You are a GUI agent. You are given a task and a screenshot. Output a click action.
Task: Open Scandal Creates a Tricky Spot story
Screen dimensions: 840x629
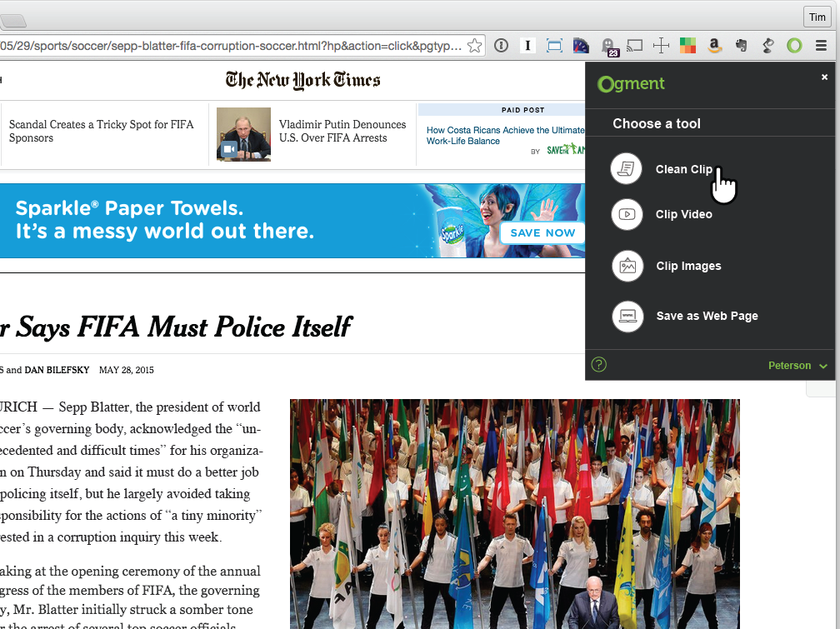102,132
